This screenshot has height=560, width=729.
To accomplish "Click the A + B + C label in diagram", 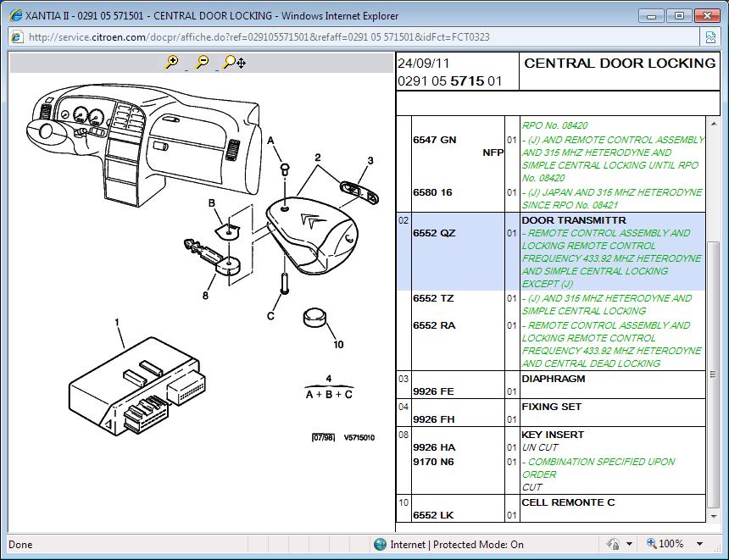I will coord(329,394).
